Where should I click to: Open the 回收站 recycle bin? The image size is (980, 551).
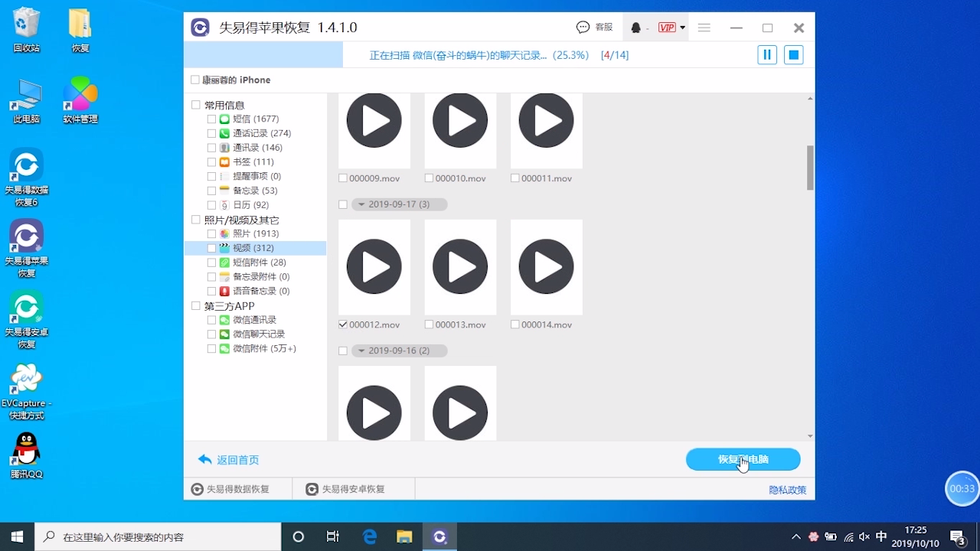27,31
